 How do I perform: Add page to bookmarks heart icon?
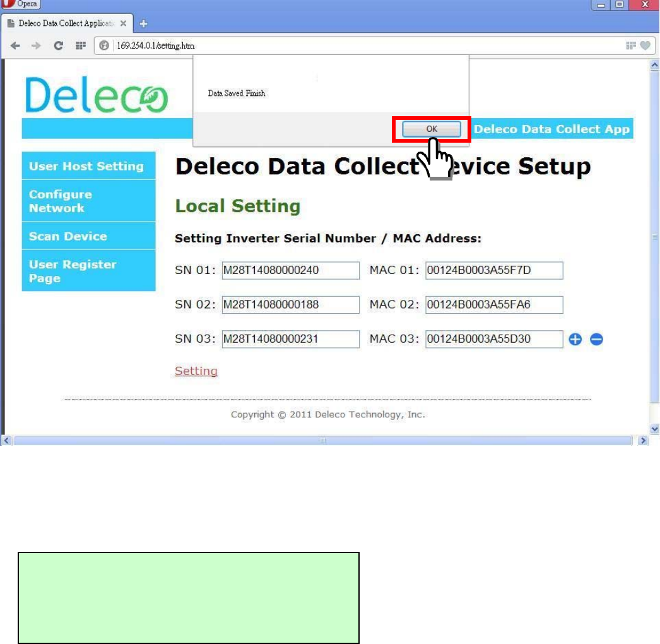click(645, 45)
